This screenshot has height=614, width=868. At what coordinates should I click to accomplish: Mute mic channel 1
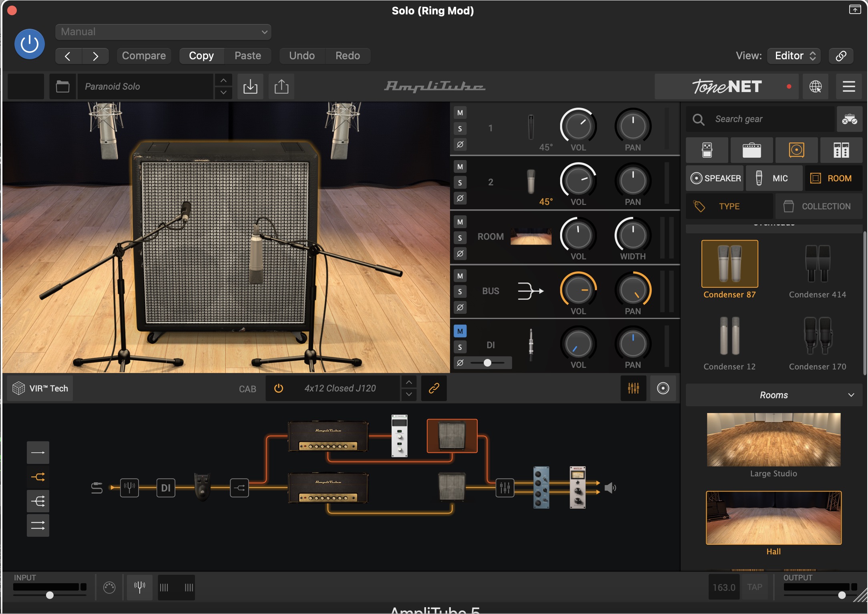(460, 113)
